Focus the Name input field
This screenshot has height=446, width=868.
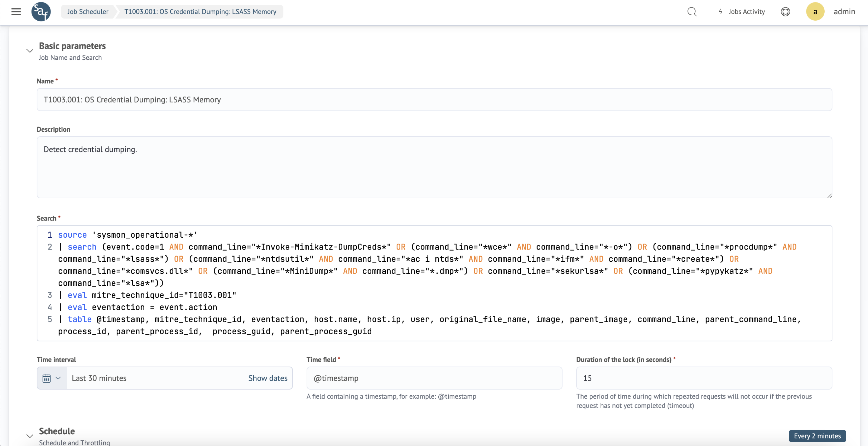[x=434, y=100]
